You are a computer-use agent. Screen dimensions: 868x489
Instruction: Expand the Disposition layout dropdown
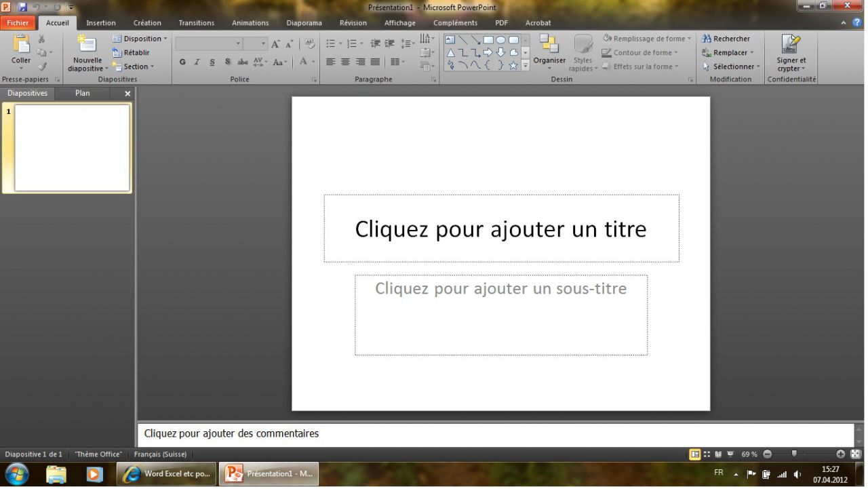140,39
